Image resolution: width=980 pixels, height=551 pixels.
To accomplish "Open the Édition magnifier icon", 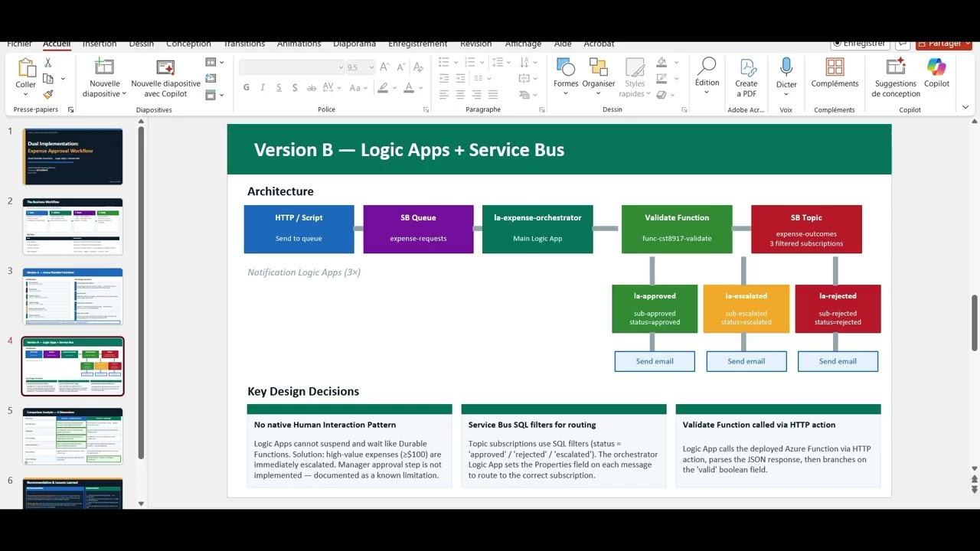I will (707, 67).
